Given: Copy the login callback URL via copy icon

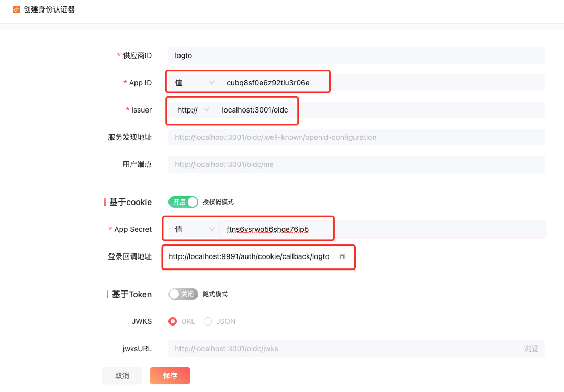Looking at the screenshot, I should coord(342,256).
